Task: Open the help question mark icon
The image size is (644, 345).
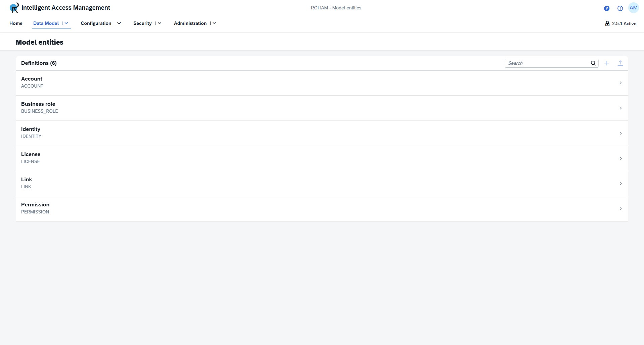Action: tap(606, 8)
